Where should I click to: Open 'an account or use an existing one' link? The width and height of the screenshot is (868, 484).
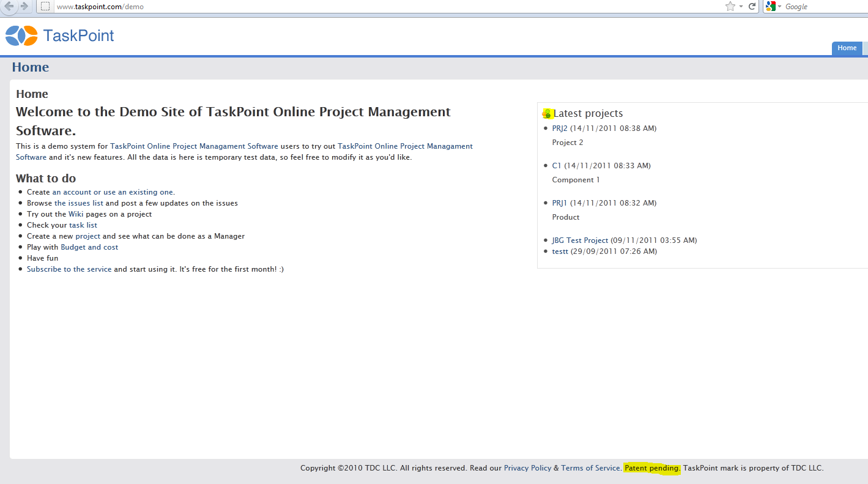pos(113,192)
